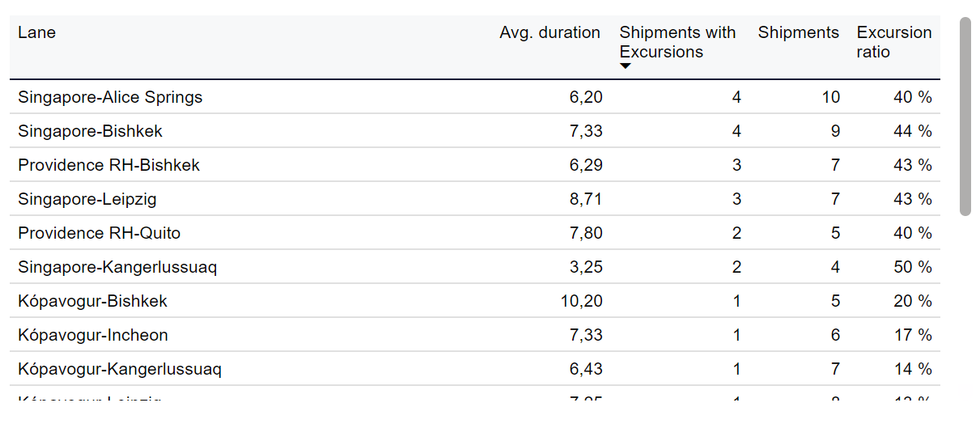Click the 8,71 average duration cell
Image resolution: width=980 pixels, height=424 pixels.
coord(586,199)
